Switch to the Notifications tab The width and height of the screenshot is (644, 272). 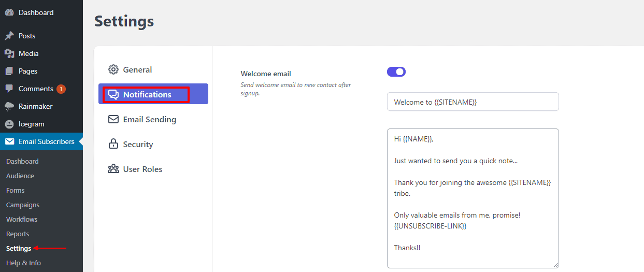tap(153, 94)
